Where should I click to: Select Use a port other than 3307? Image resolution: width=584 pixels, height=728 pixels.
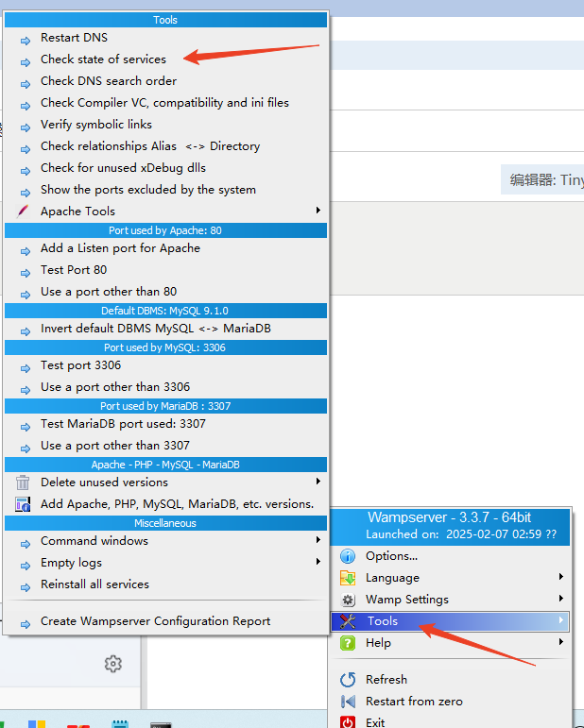click(166, 446)
